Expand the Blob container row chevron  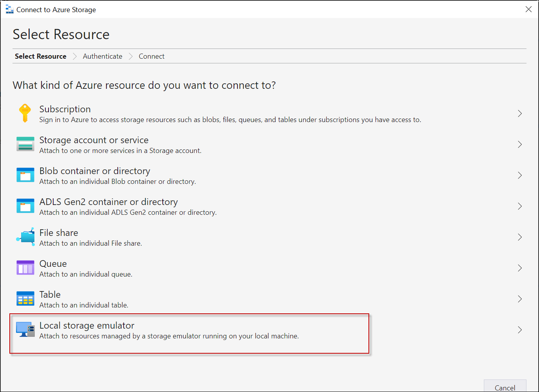(520, 175)
